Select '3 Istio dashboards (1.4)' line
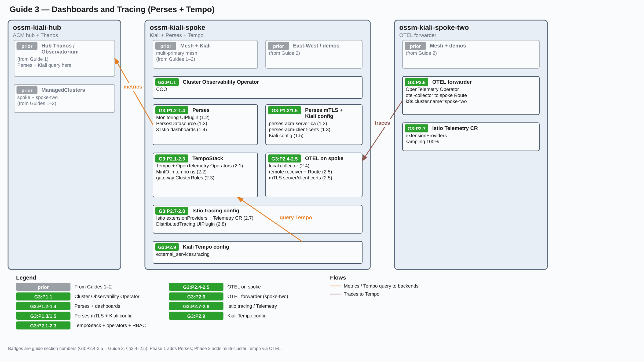644x362 pixels. click(181, 130)
